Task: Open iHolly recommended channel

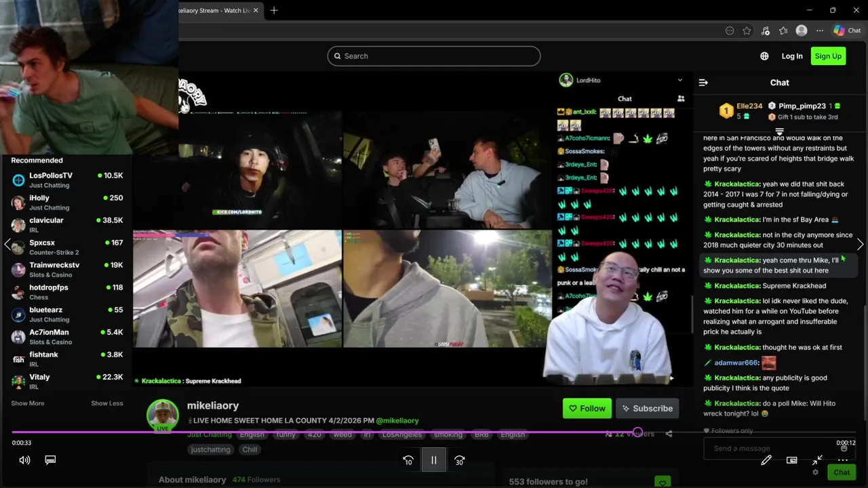Action: coord(67,203)
